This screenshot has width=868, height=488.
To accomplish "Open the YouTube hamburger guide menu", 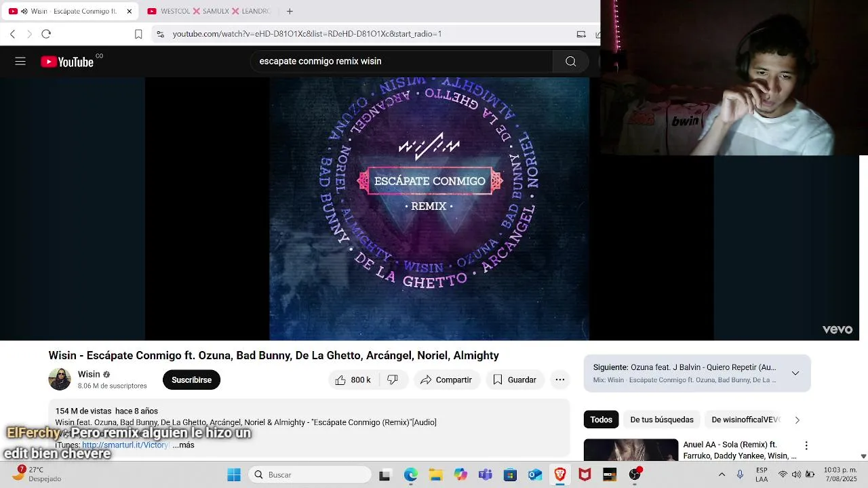I will tap(20, 62).
